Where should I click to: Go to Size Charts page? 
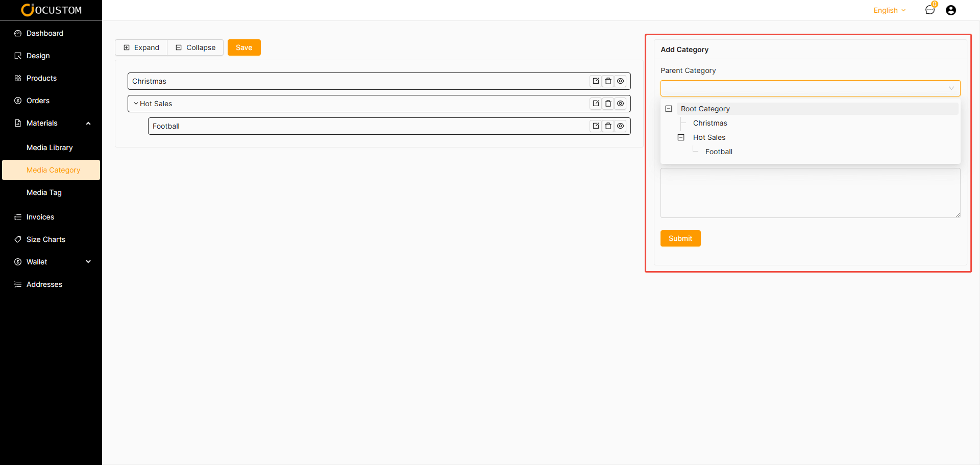point(46,239)
